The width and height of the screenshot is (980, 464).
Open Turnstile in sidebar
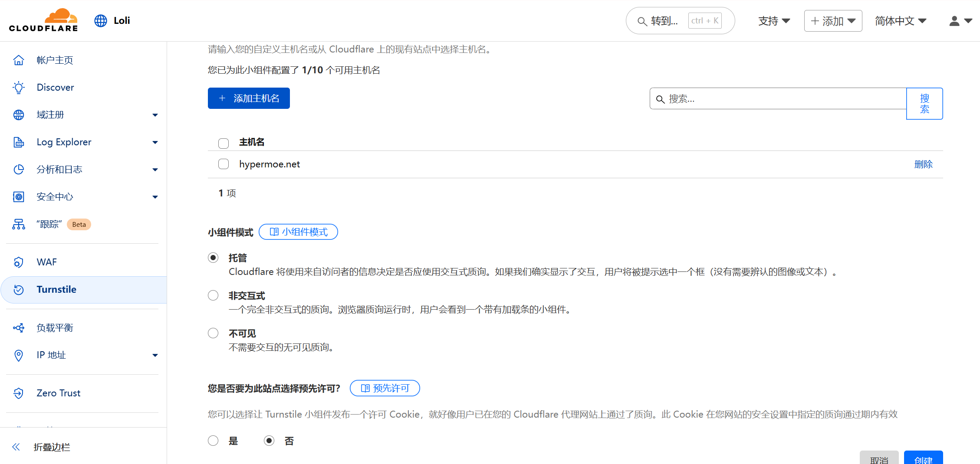click(x=83, y=289)
